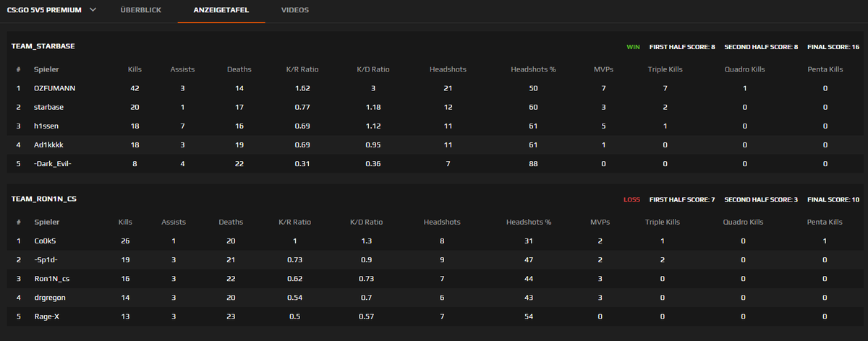868x341 pixels.
Task: Click the Penta Kills header in TEAM_RON1N_CS table
Action: (825, 222)
